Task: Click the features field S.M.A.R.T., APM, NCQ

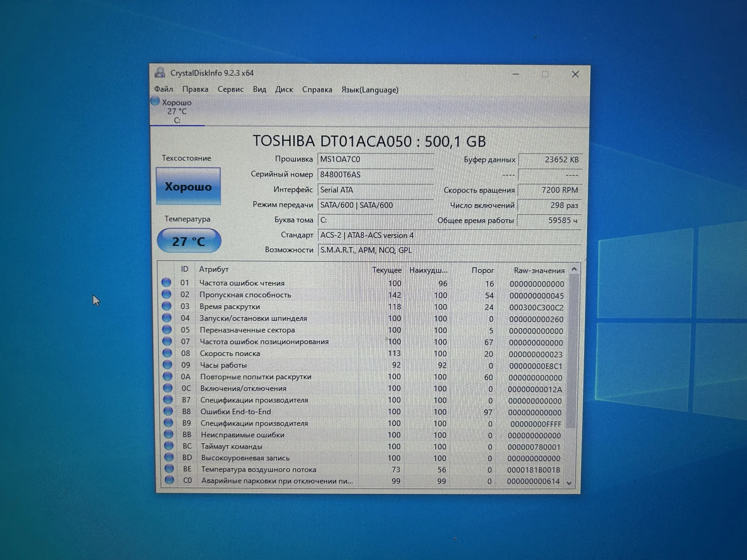Action: [449, 250]
